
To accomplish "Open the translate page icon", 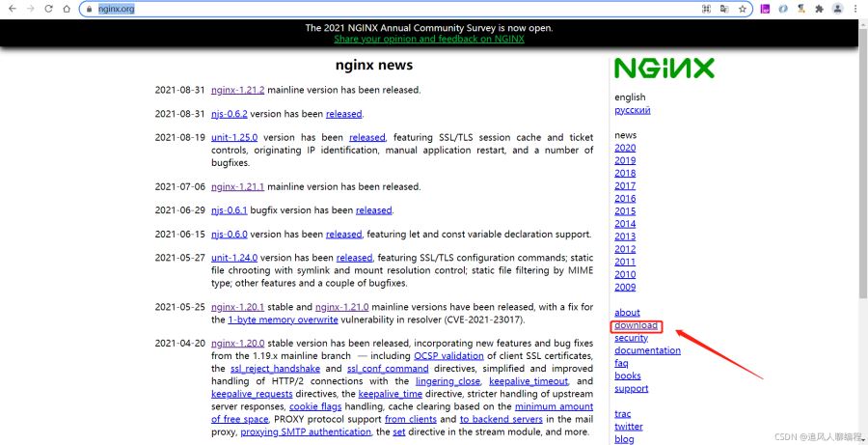I will pos(724,9).
